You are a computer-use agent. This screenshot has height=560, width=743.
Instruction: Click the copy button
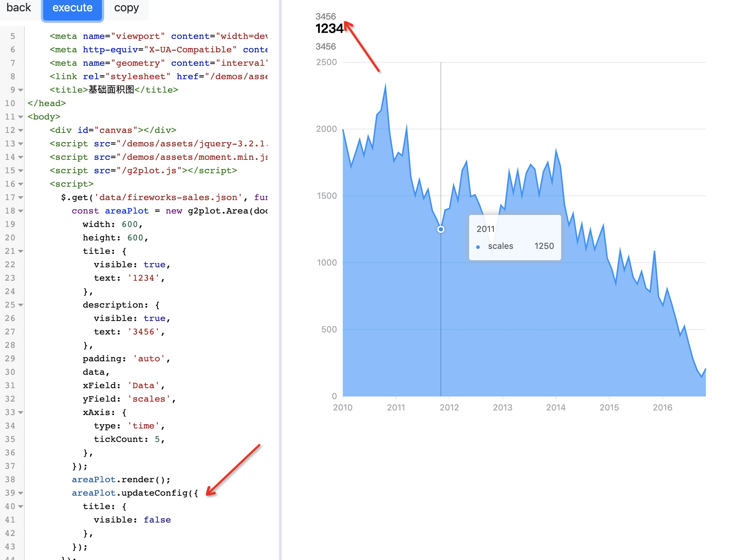(126, 7)
